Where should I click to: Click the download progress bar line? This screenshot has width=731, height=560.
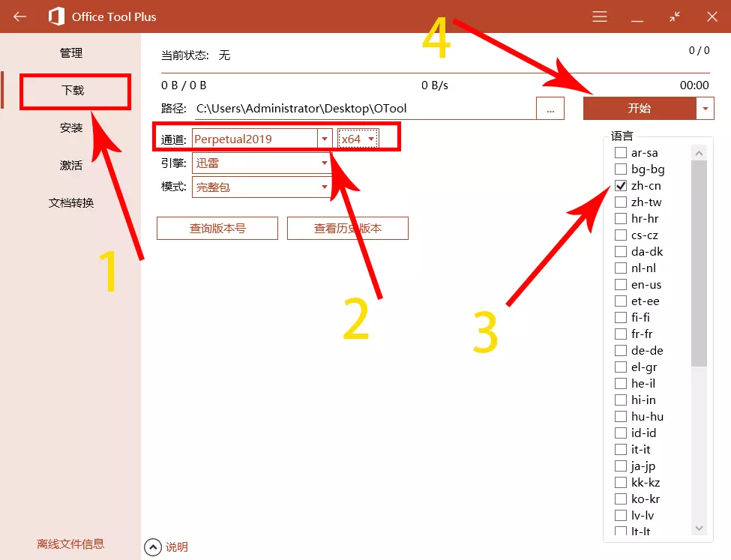436,73
